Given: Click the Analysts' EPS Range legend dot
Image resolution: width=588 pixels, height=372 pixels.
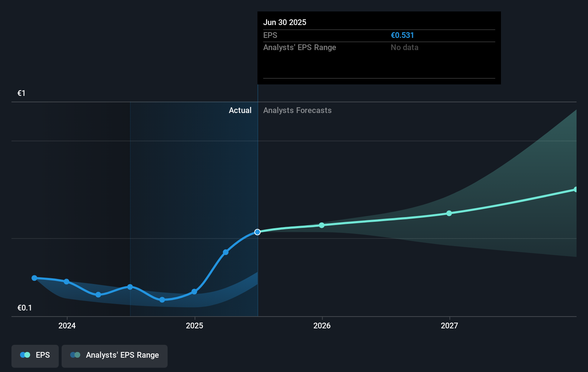Looking at the screenshot, I should (x=75, y=355).
